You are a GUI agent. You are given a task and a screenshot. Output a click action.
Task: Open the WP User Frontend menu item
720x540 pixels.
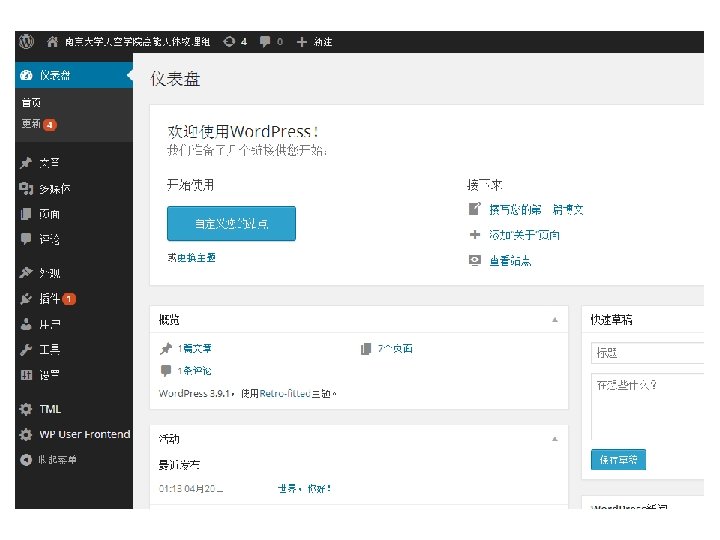(x=74, y=434)
